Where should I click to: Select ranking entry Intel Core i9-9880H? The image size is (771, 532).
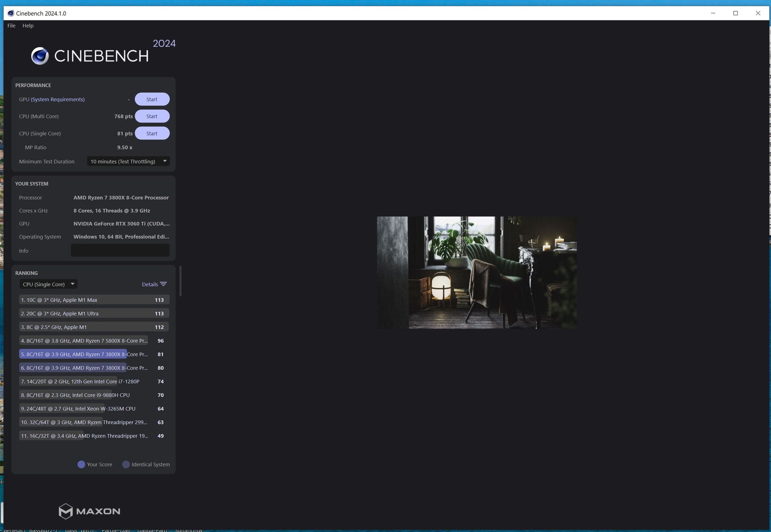(94, 395)
